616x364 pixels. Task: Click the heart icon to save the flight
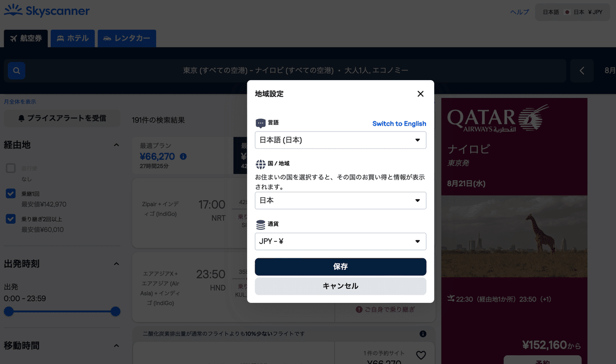coord(421,355)
